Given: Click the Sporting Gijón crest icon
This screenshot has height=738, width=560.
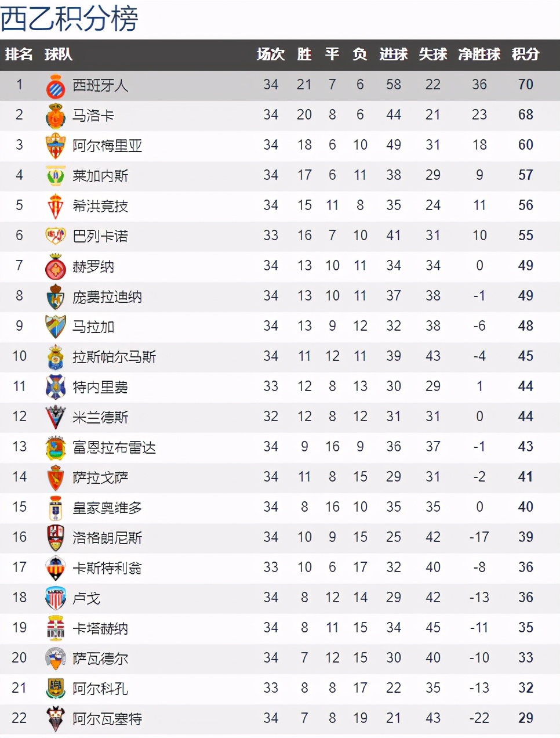Looking at the screenshot, I should (x=56, y=207).
